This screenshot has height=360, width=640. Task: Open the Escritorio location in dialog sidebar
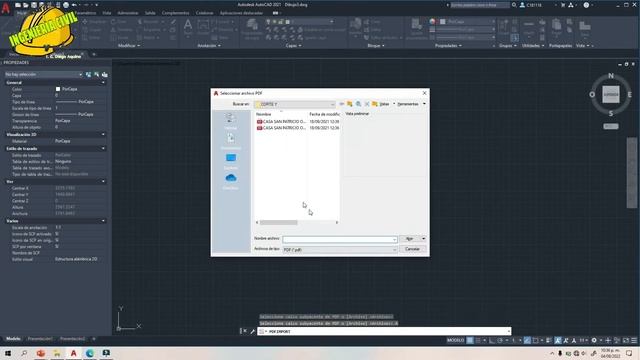[230, 161]
